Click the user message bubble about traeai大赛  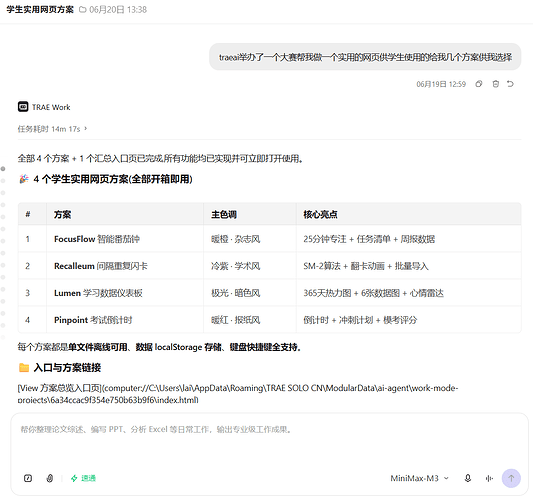[x=365, y=57]
